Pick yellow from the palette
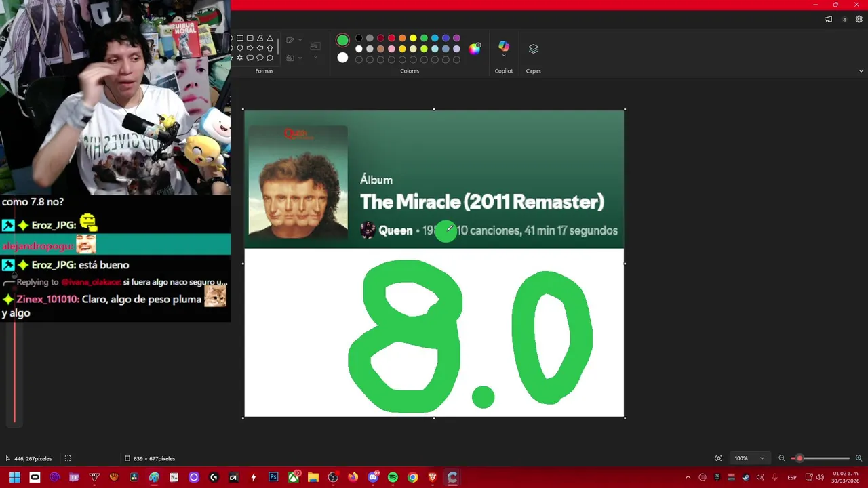The width and height of the screenshot is (868, 488). tap(413, 38)
